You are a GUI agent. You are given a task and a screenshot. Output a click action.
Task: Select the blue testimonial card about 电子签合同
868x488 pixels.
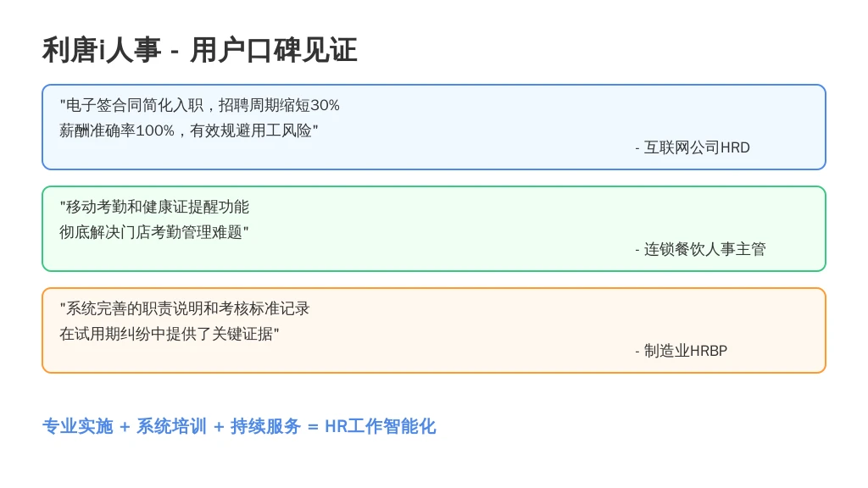(x=434, y=127)
